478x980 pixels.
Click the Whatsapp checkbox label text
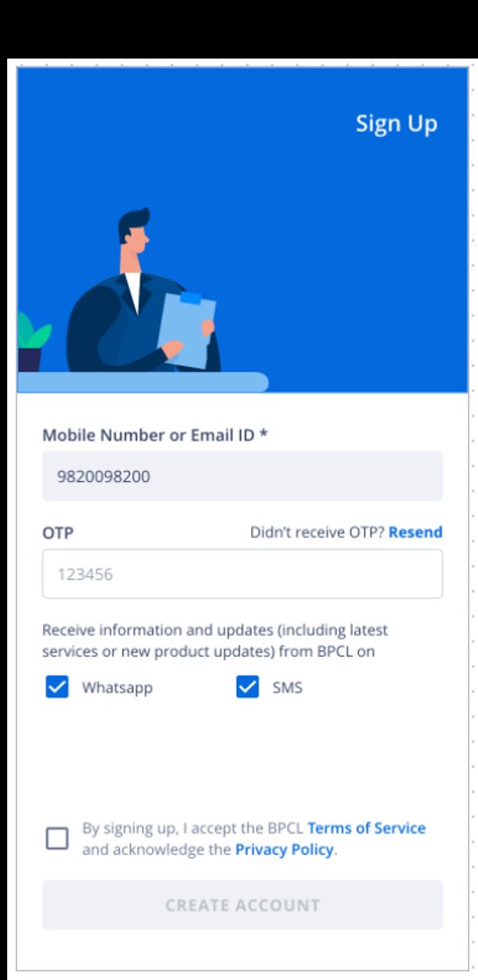(117, 688)
